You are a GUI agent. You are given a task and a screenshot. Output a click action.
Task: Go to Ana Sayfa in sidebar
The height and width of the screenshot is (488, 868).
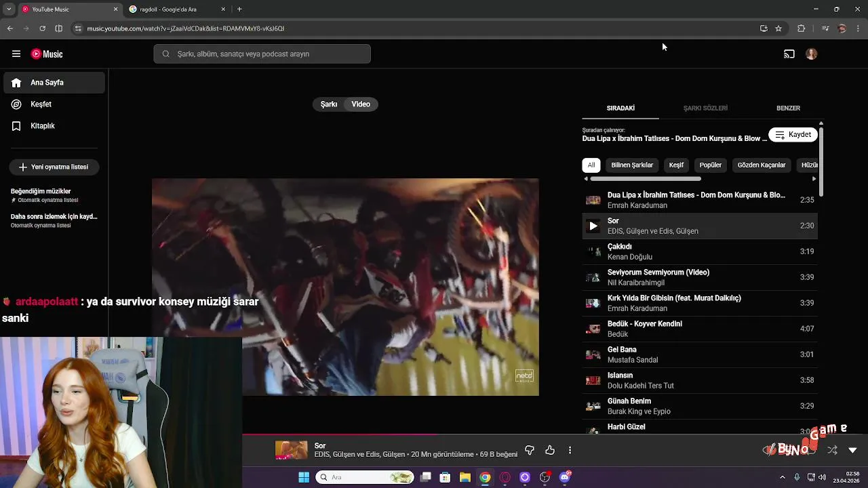(x=54, y=83)
